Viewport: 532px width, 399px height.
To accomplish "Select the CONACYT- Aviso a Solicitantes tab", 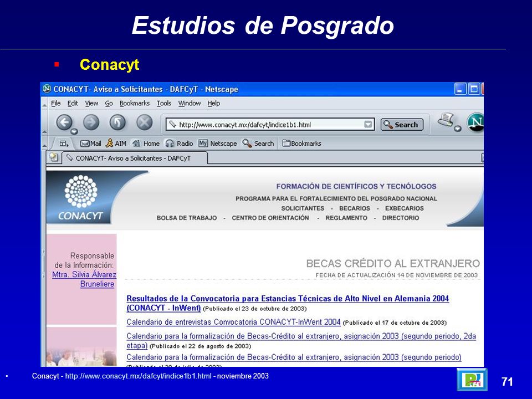I will [x=135, y=158].
